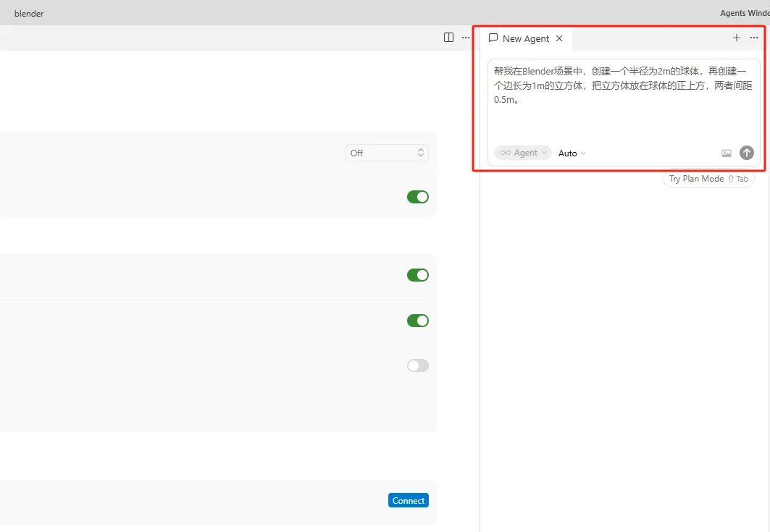Viewport: 770px width, 532px height.
Task: Switch to the New Agent tab
Action: 525,38
